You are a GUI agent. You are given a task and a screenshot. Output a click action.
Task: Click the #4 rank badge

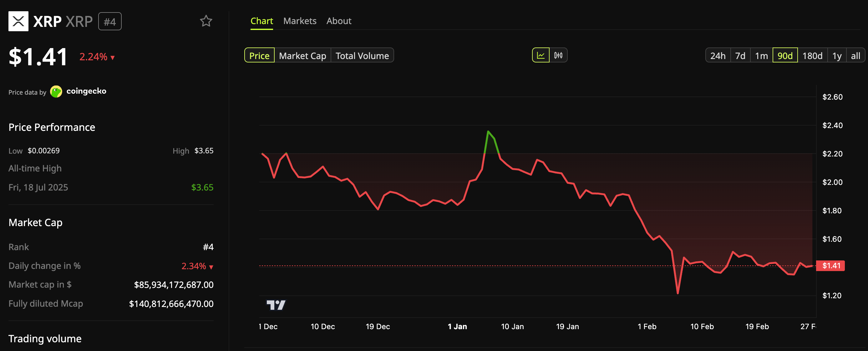tap(110, 21)
